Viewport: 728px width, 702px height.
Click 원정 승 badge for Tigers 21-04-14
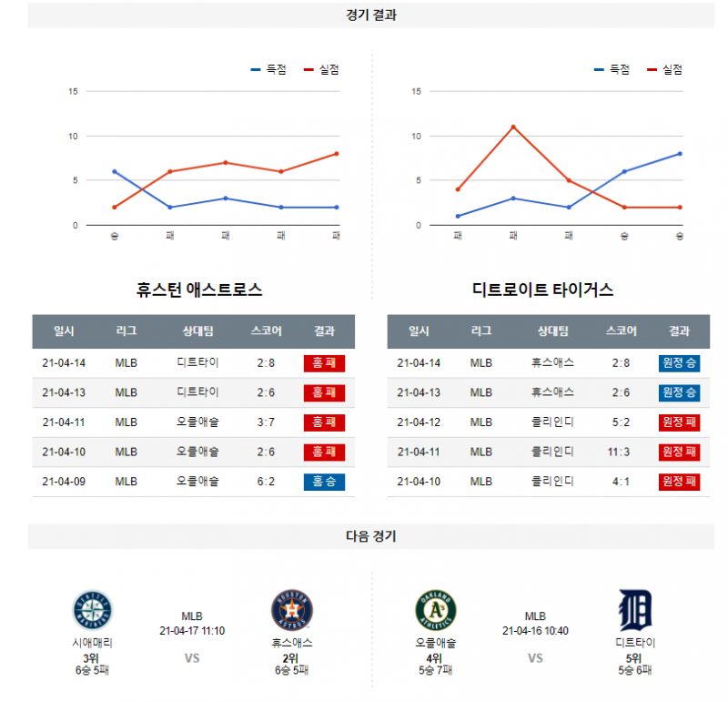(679, 363)
